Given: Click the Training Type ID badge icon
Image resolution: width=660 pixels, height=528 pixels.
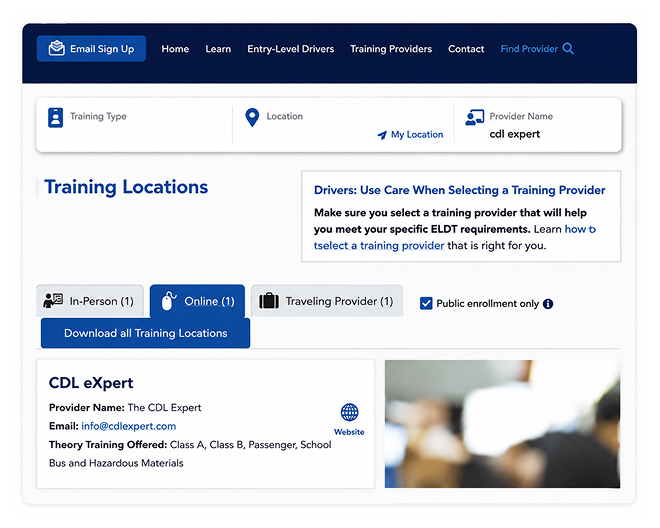Looking at the screenshot, I should [56, 117].
